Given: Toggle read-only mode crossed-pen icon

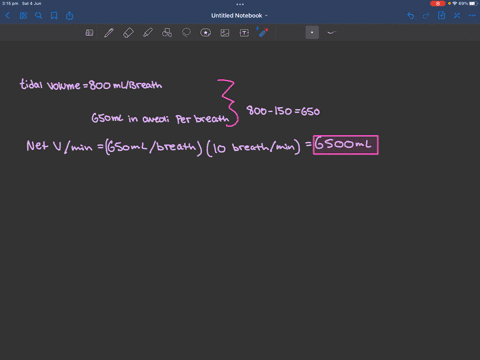Looking at the screenshot, I should pyautogui.click(x=457, y=16).
